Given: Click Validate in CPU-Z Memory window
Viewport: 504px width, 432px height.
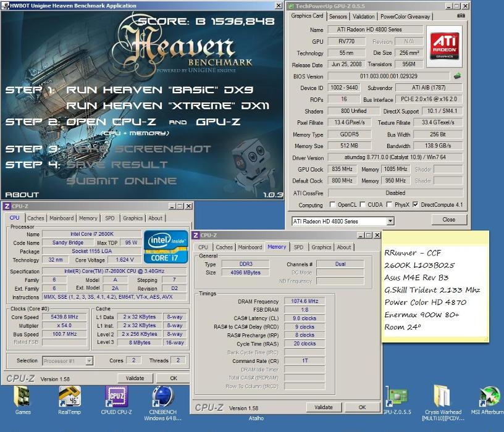Looking at the screenshot, I should (x=324, y=407).
